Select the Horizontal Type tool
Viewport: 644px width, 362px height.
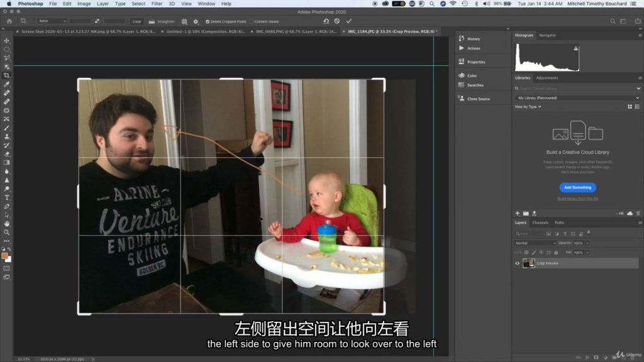6,197
